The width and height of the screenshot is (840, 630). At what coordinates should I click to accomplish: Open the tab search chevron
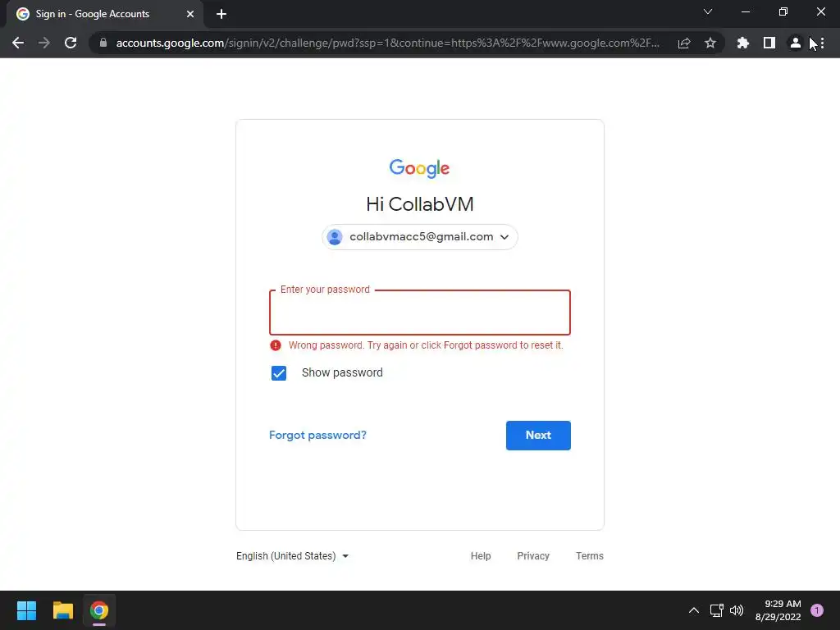click(708, 11)
